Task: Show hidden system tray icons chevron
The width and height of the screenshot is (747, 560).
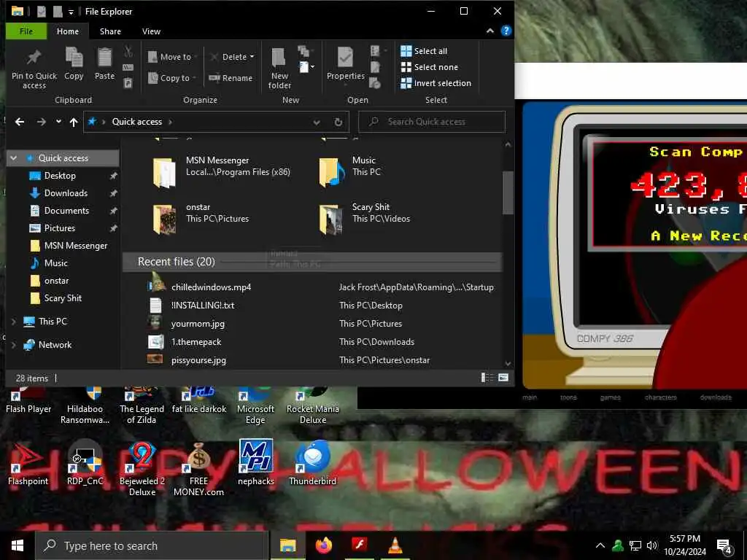Action: (x=600, y=545)
